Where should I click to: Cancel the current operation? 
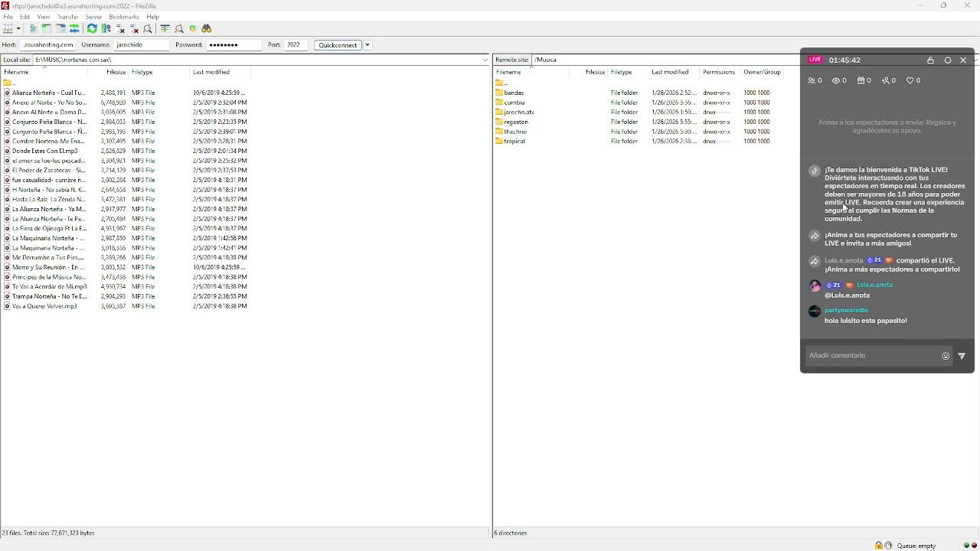[x=120, y=28]
